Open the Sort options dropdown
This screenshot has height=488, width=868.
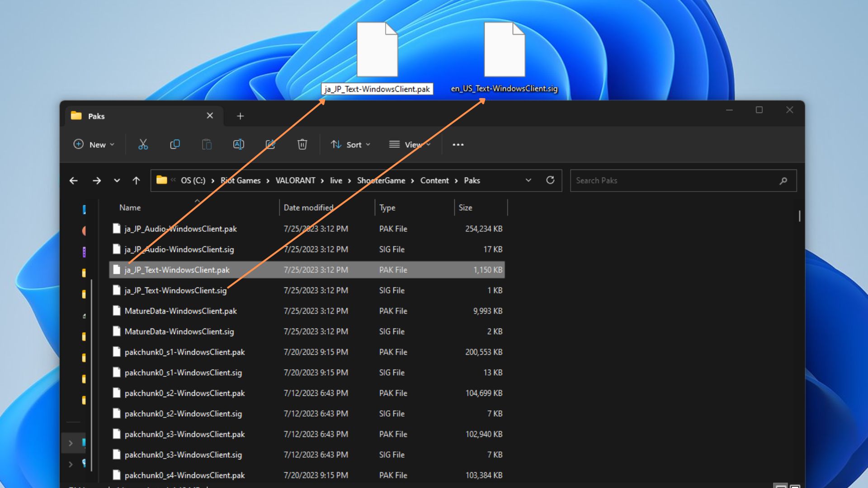(350, 145)
